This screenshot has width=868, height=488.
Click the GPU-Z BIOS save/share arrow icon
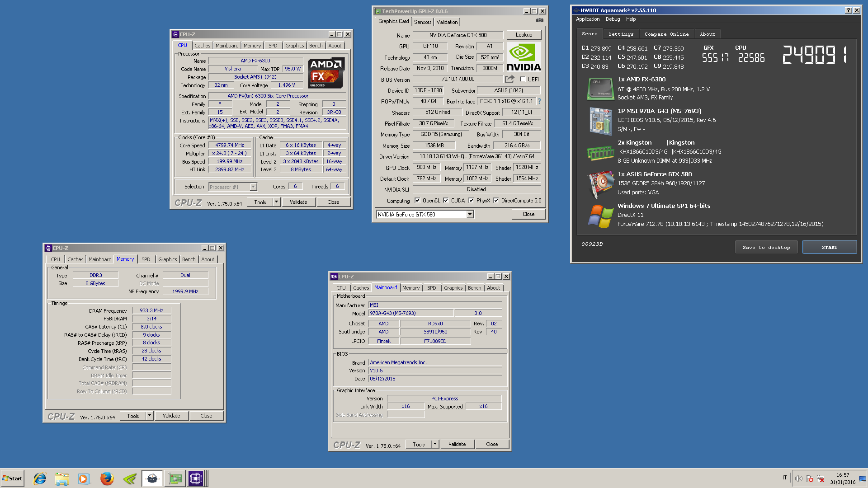click(509, 79)
